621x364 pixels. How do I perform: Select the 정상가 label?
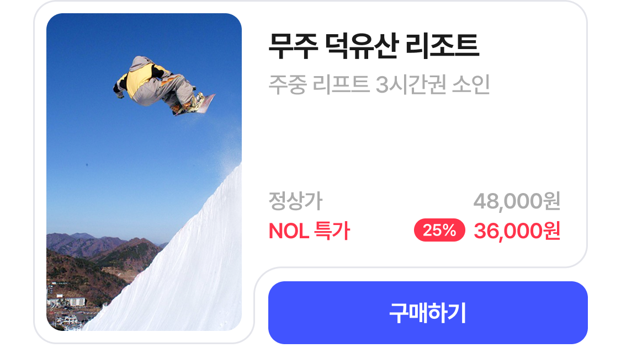pyautogui.click(x=295, y=201)
